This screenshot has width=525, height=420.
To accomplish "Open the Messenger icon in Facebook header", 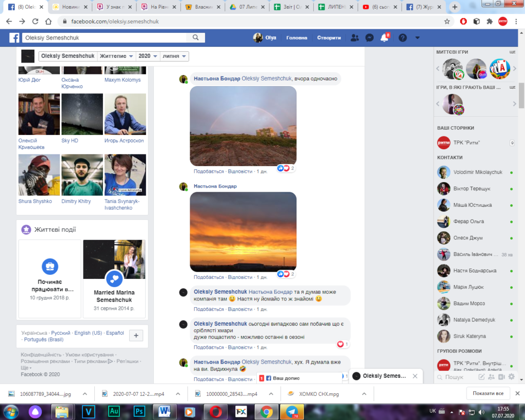I will 369,38.
